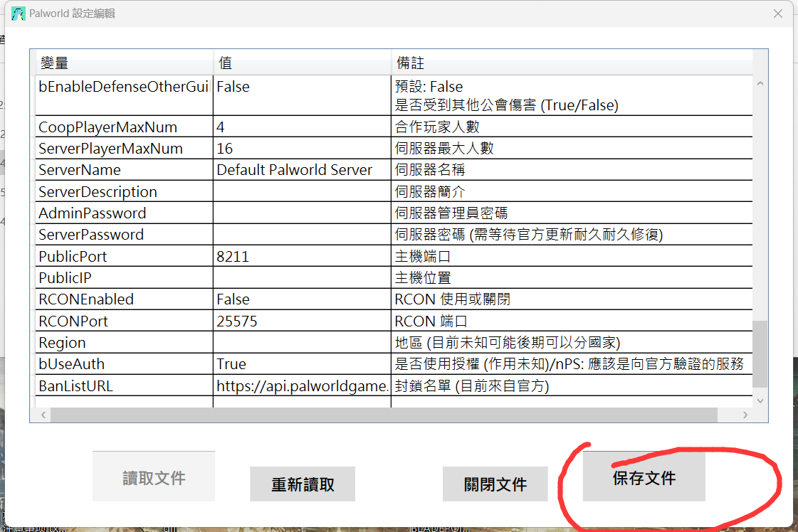Select the PublicPort variable cell
Screen dimensions: 798x532
124,256
